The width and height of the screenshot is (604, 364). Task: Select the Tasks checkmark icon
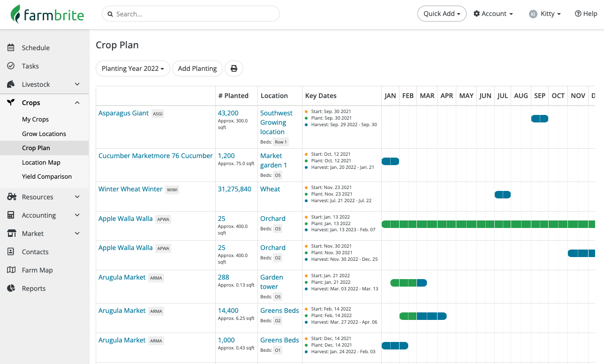[x=12, y=66]
